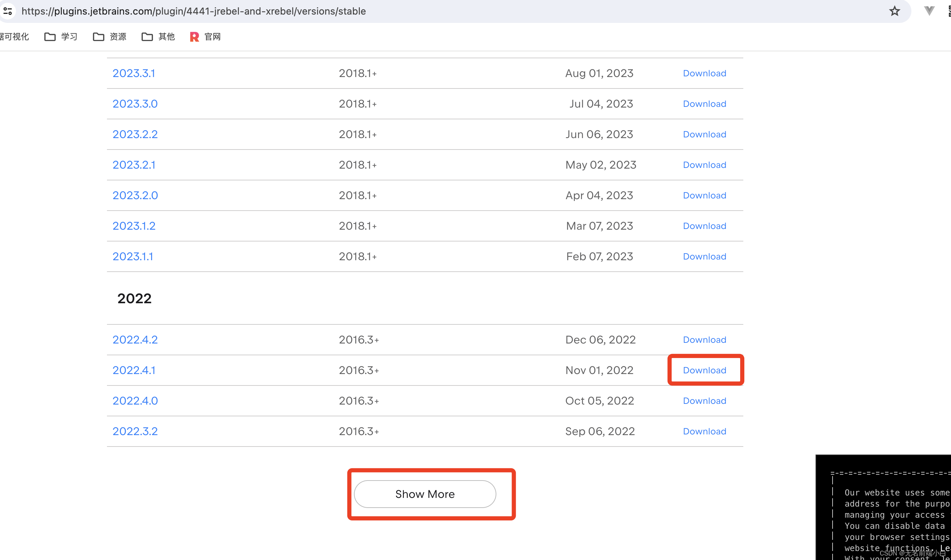Open version 2023.3.1 details link
Viewport: 951px width, 560px height.
134,73
